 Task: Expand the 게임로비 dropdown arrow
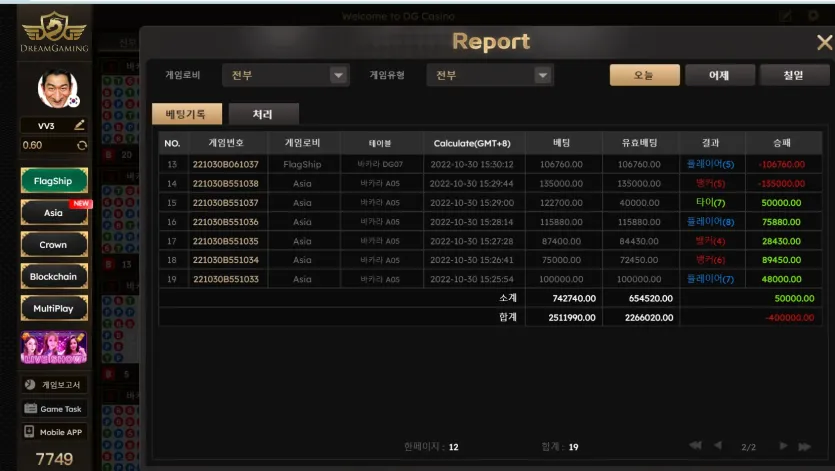coord(338,75)
